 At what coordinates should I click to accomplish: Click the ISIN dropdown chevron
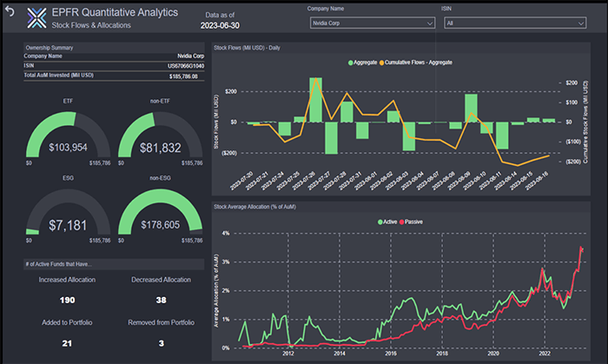581,23
